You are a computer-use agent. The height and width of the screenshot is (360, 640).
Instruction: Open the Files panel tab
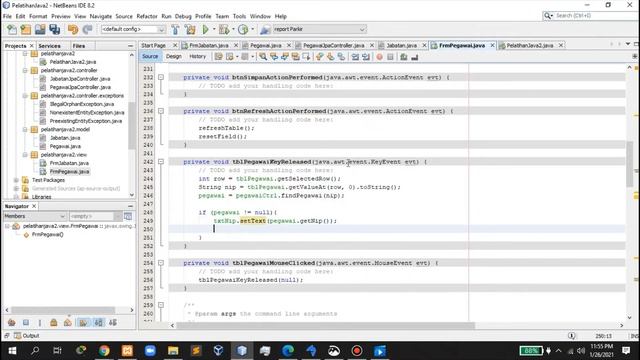point(79,46)
